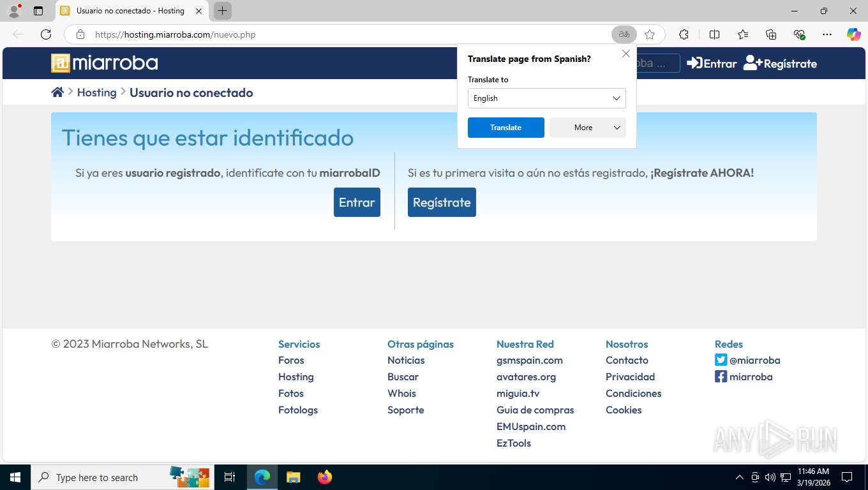The height and width of the screenshot is (490, 868).
Task: Click the miarroba logo in header
Action: click(x=105, y=63)
